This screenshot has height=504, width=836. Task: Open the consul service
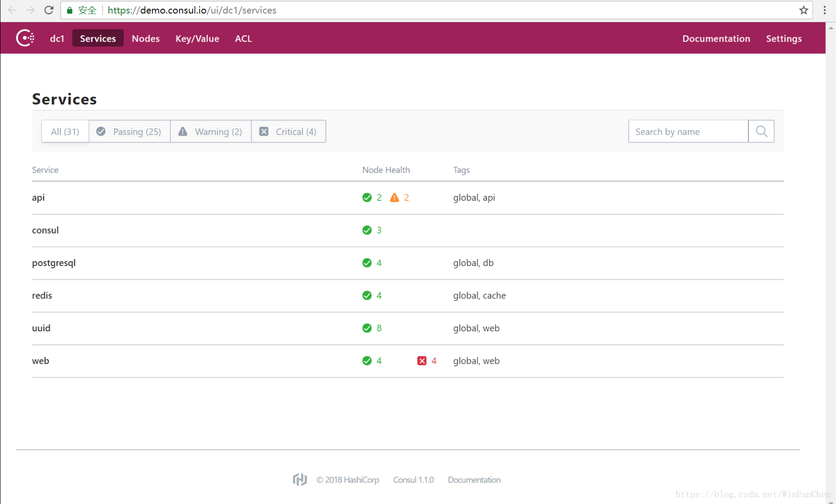46,230
